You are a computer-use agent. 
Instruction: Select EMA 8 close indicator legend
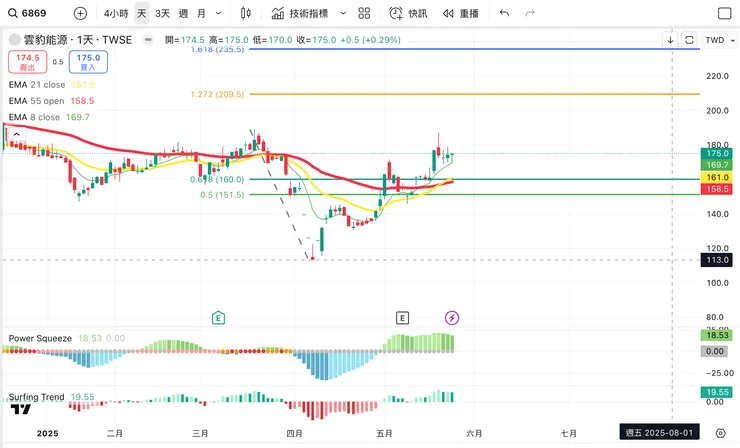point(49,117)
